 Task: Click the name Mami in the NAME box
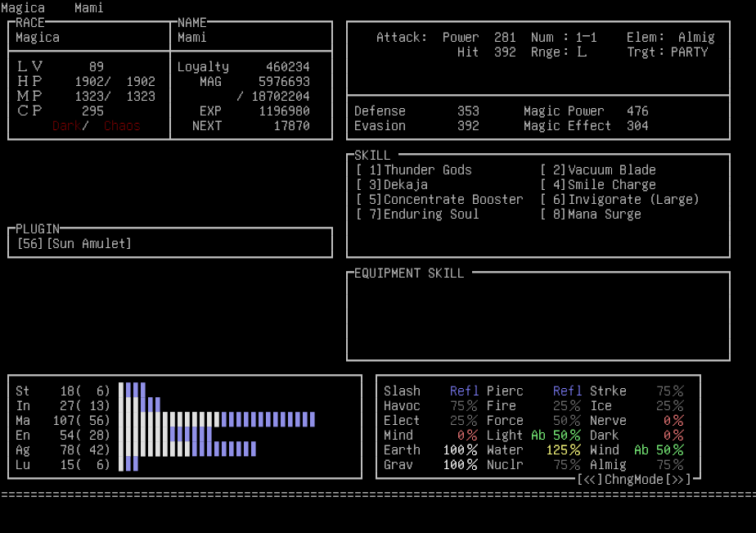(x=192, y=37)
